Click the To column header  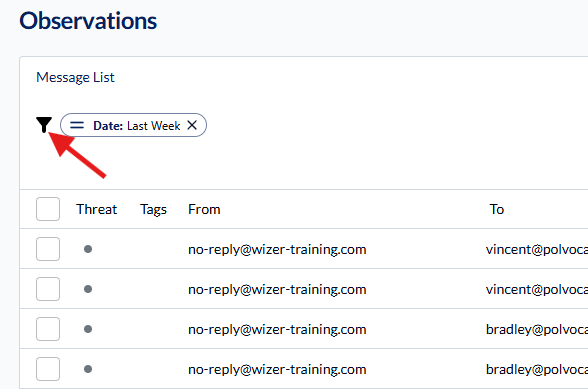click(x=497, y=209)
